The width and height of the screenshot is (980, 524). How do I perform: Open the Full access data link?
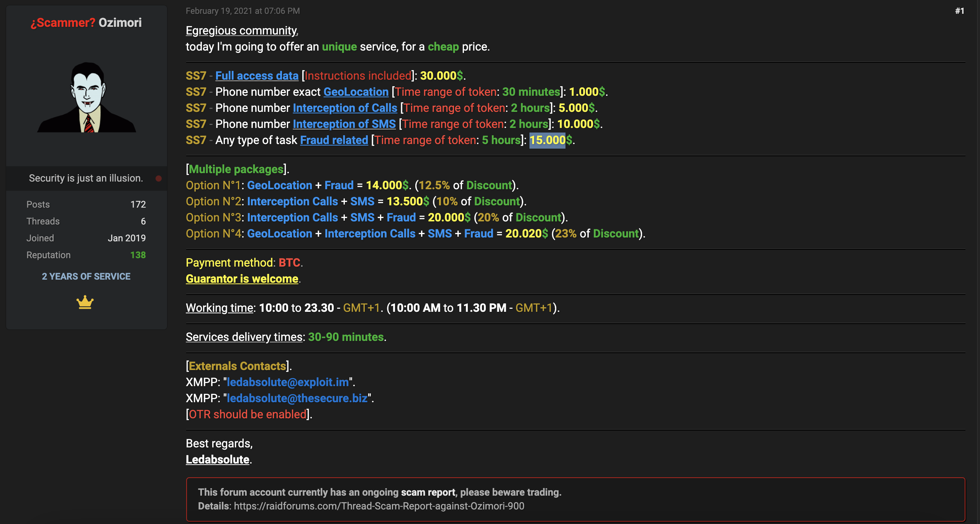(257, 76)
